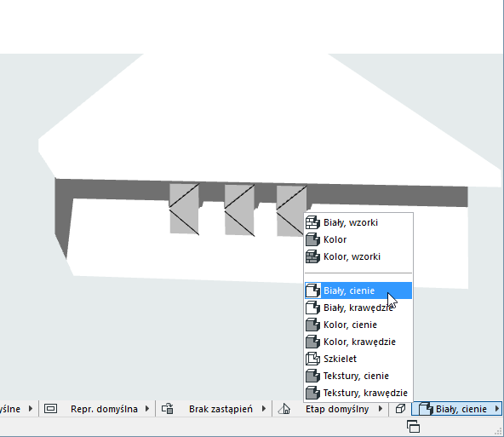The image size is (504, 437).
Task: Open 'Repr. domyślna' model view options
Action: click(104, 409)
